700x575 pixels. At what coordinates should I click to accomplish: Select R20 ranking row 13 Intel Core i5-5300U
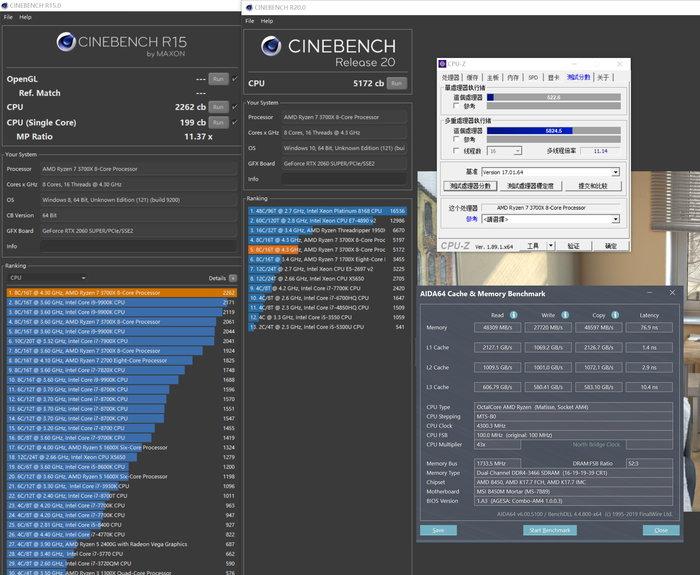coord(327,327)
